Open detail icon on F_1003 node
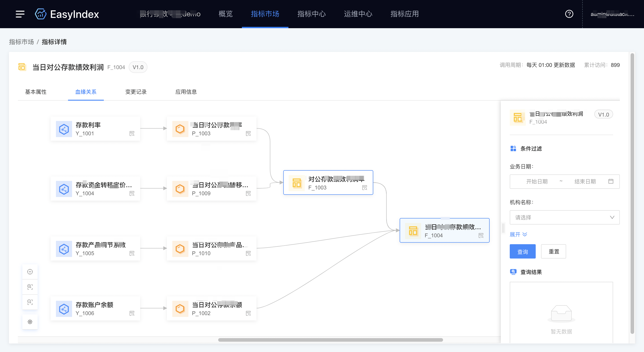Viewport: 644px width, 352px height. click(x=365, y=188)
